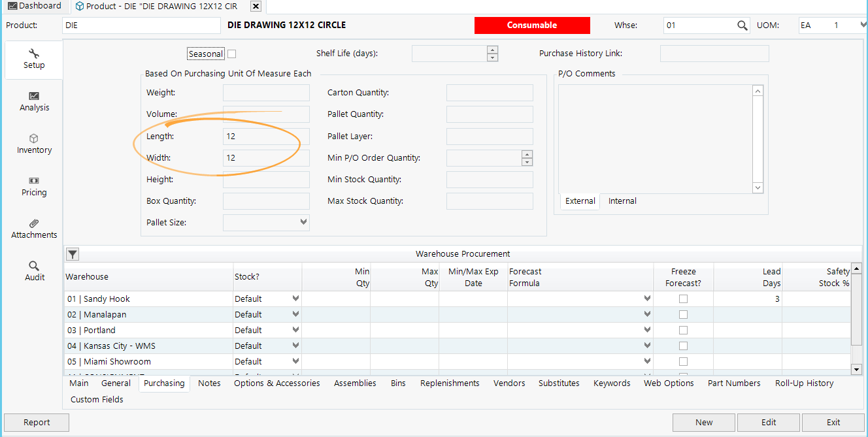Open the Attachments sidebar panel
This screenshot has width=868, height=437.
click(x=33, y=229)
